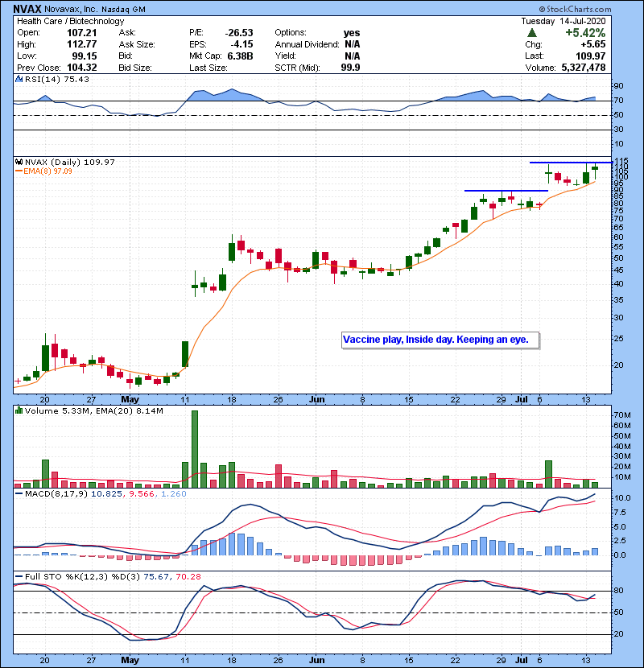Screen dimensions: 644x668
Task: Click the Nasdaq GM exchange label
Action: coord(124,9)
